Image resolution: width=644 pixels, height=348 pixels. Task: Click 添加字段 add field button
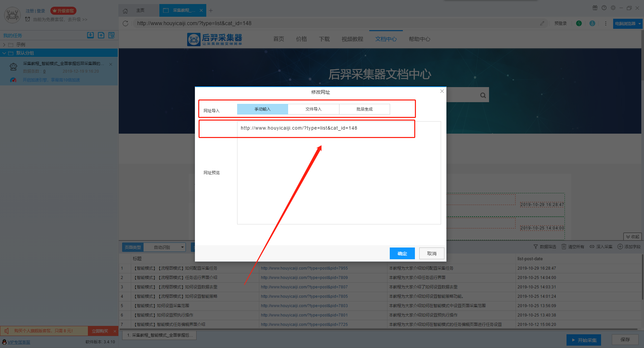click(629, 247)
